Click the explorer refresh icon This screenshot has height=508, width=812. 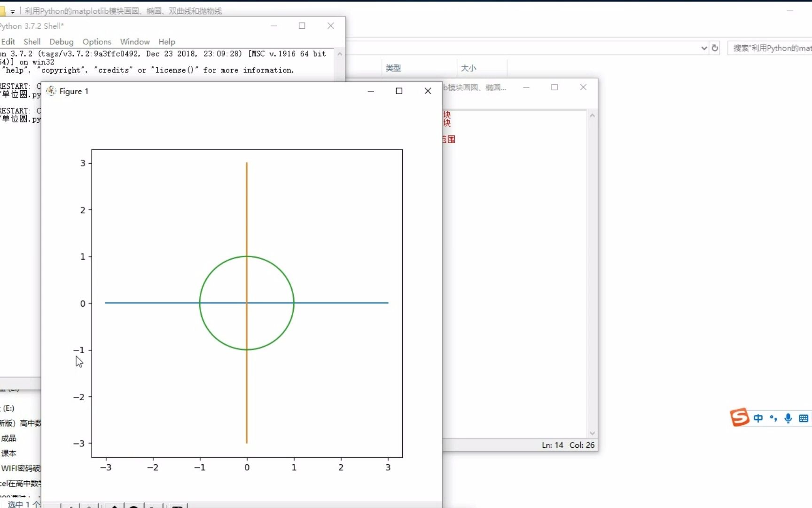715,48
